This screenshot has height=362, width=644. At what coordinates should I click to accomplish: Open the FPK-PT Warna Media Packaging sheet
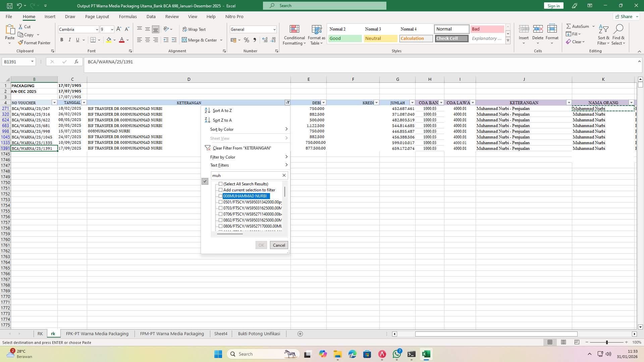pyautogui.click(x=97, y=334)
